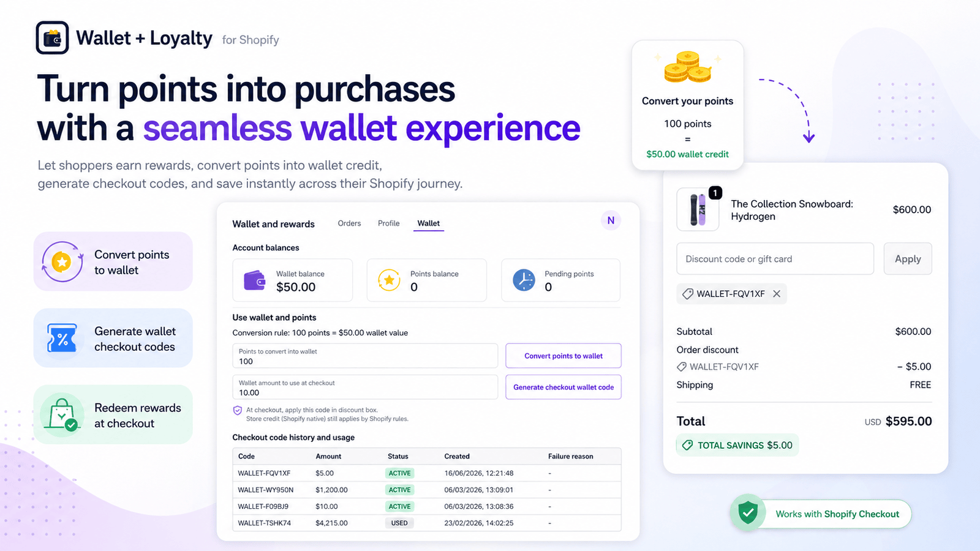Click the WALLET-F09BJ9 code row
Image resolution: width=980 pixels, height=551 pixels.
pos(427,506)
